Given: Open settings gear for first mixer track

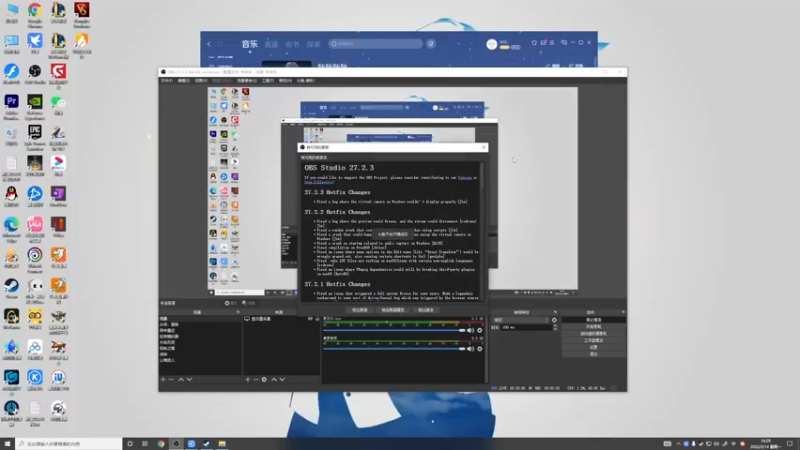Looking at the screenshot, I should pyautogui.click(x=480, y=331).
